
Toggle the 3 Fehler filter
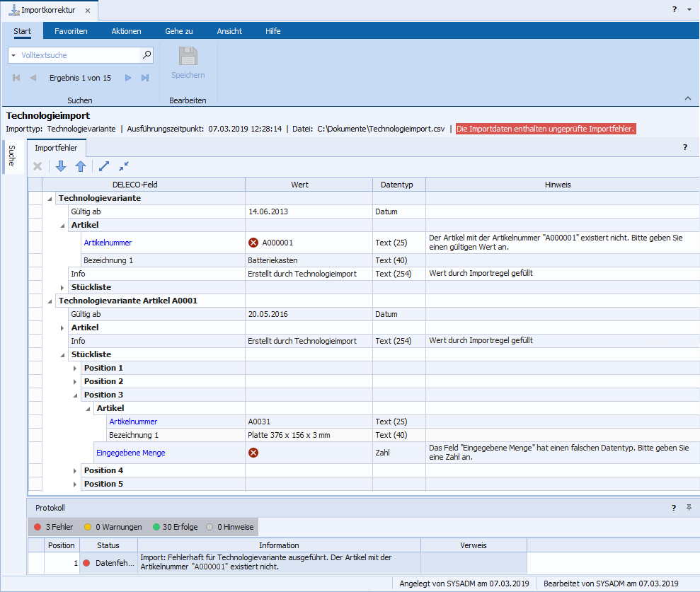54,527
